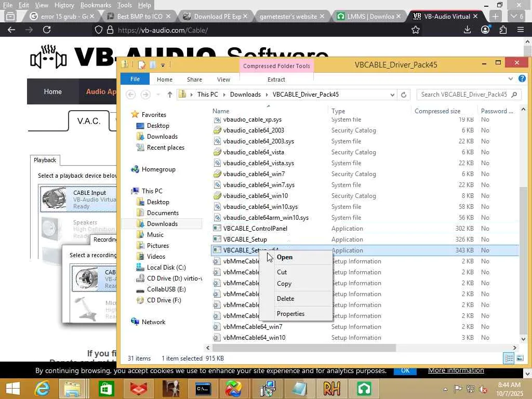The width and height of the screenshot is (532, 399).
Task: Select the V.A.C. tab on webpage
Action: (89, 121)
